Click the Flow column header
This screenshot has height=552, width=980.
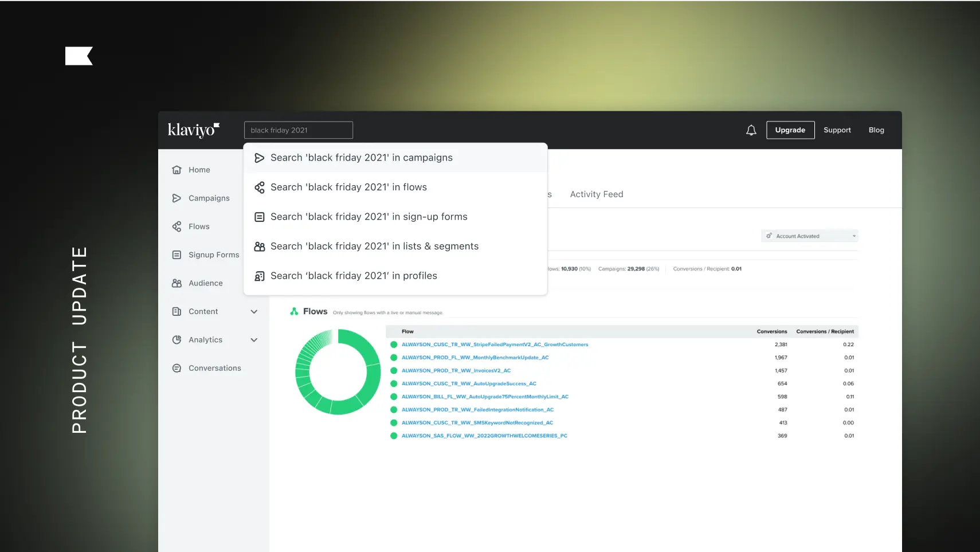pos(407,331)
